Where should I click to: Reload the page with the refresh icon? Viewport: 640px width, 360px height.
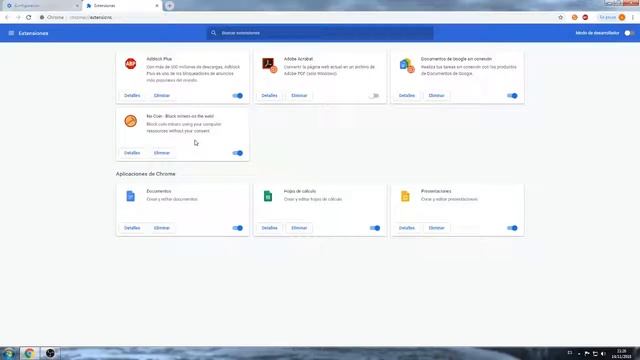pos(29,18)
